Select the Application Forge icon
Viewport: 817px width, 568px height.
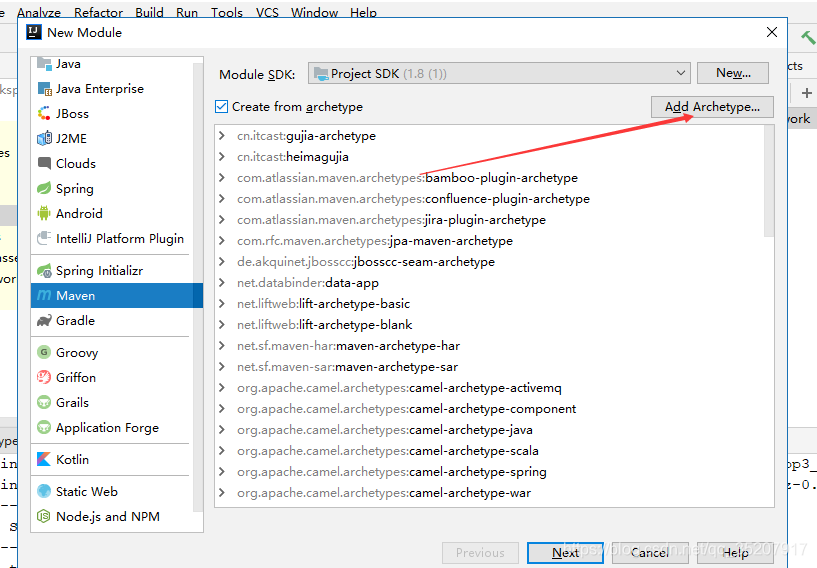pyautogui.click(x=44, y=427)
